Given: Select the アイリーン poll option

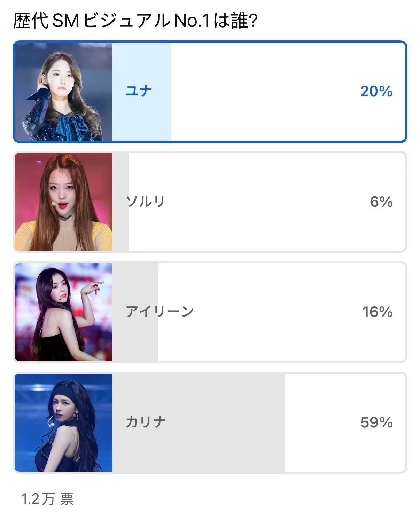Looking at the screenshot, I should pyautogui.click(x=210, y=312).
